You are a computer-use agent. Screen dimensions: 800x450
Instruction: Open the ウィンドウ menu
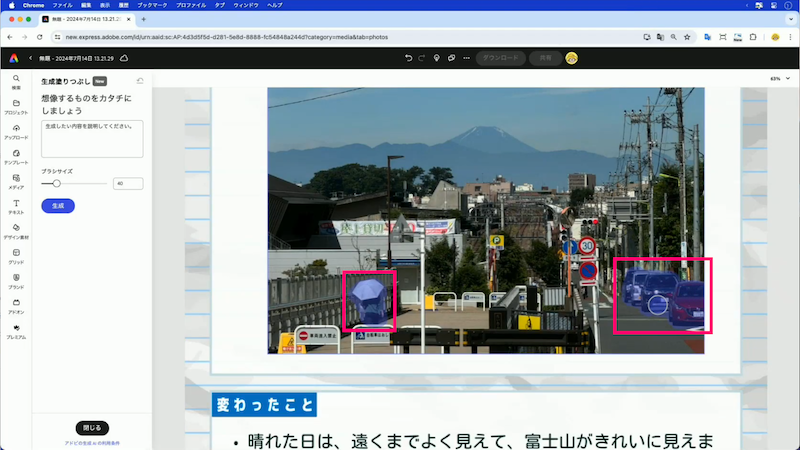pyautogui.click(x=246, y=5)
